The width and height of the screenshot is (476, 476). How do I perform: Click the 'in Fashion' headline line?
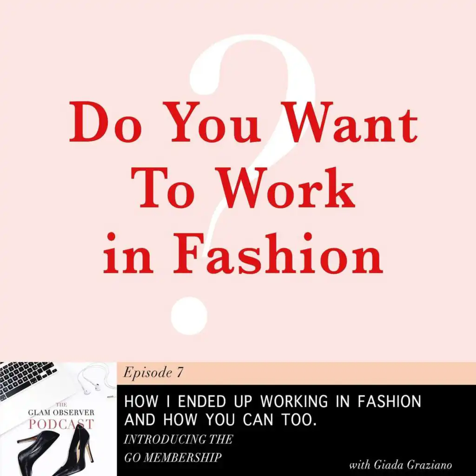click(243, 253)
